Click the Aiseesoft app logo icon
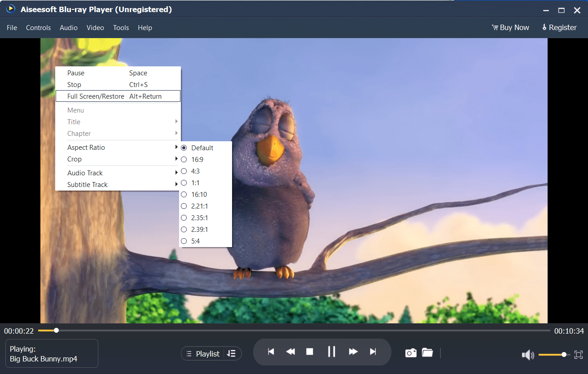 coord(11,9)
